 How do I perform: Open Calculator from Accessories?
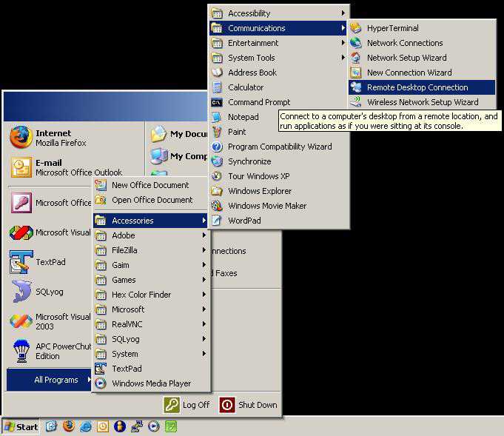[x=278, y=87]
